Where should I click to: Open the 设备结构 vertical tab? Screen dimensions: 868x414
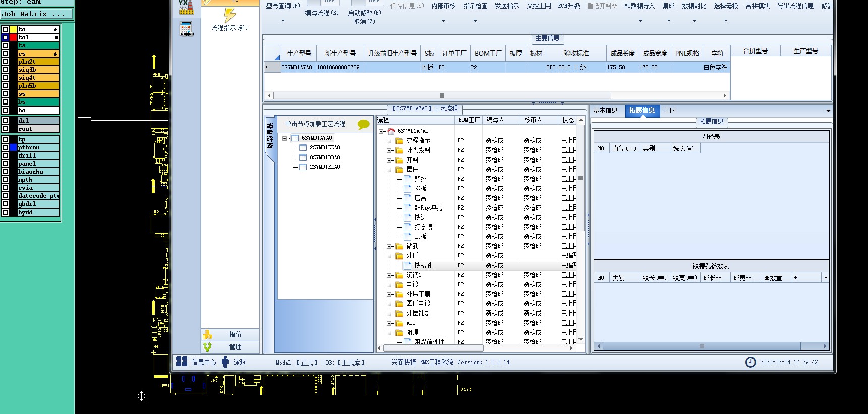tap(270, 136)
